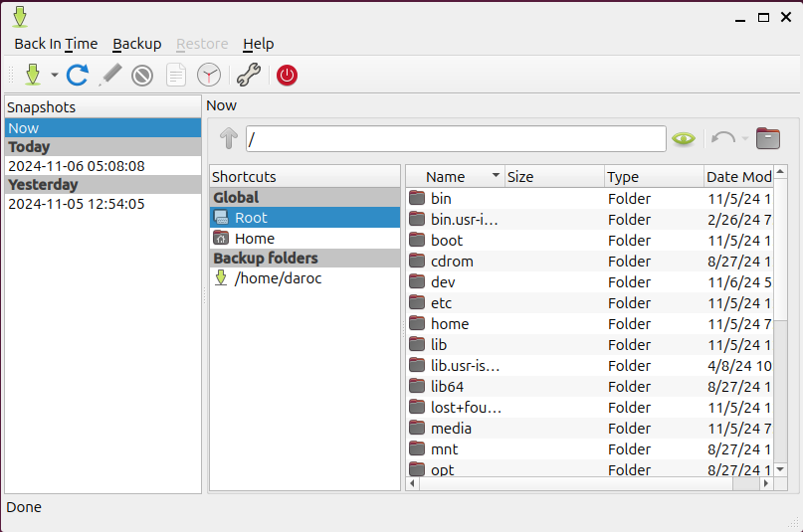
Task: Click the red power shutdown icon
Action: click(x=287, y=75)
